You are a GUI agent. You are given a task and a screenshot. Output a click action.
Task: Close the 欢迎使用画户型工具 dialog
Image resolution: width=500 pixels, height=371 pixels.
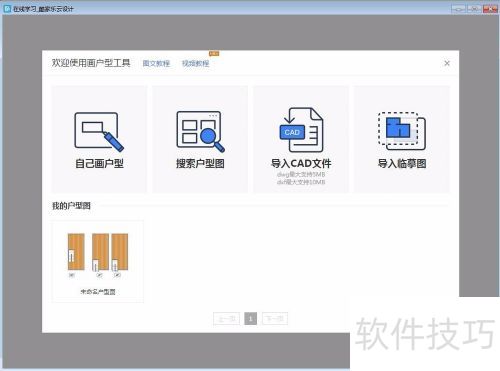coord(447,63)
